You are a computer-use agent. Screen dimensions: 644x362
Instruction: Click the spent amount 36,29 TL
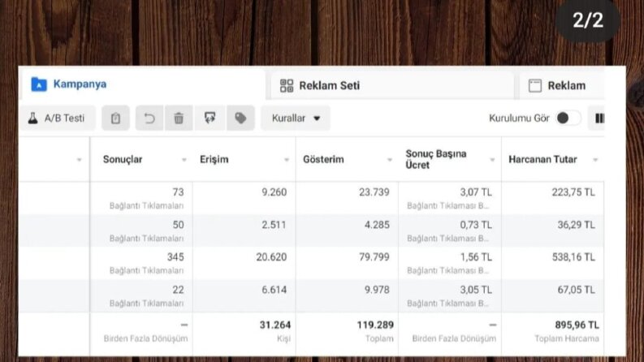coord(577,225)
